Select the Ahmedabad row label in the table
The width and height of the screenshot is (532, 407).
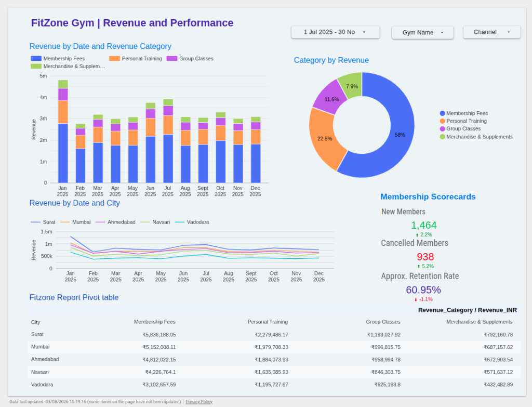(x=45, y=359)
